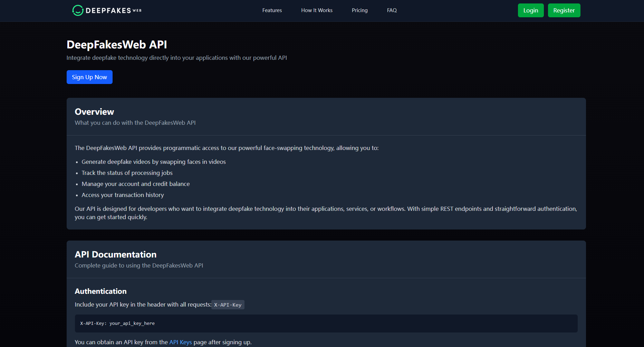
Task: Click the API Documentation section heading
Action: coord(116,254)
